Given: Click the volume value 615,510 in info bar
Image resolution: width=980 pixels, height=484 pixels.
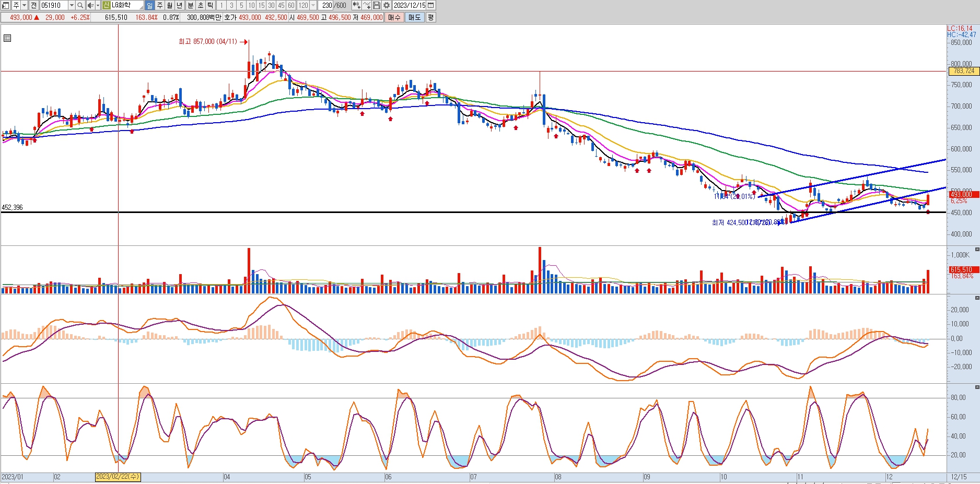Looking at the screenshot, I should pyautogui.click(x=116, y=17).
